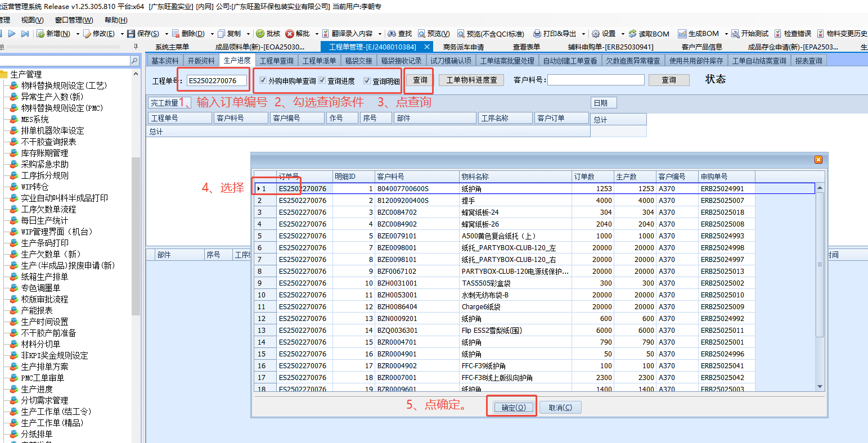Open the 新增(N) dropdown arrow

78,34
